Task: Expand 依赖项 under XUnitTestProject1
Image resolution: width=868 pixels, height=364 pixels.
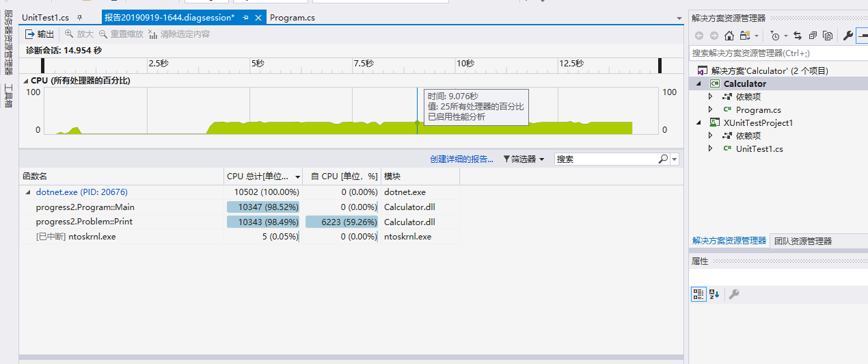Action: (x=711, y=135)
